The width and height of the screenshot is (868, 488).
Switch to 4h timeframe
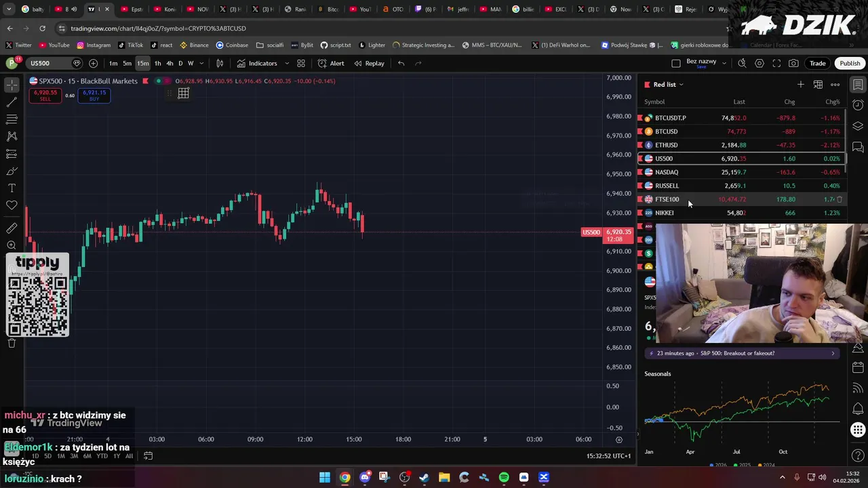click(x=170, y=63)
